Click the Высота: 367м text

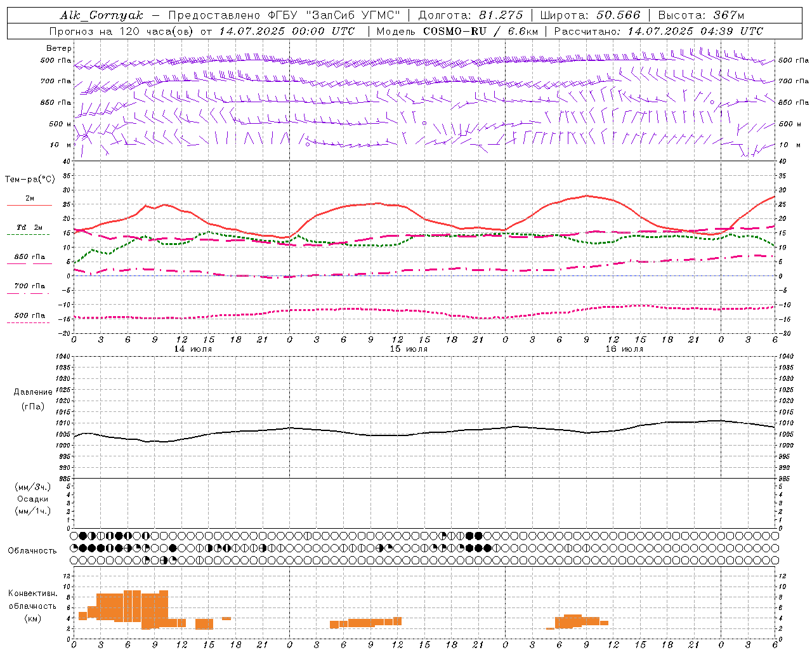coord(701,15)
